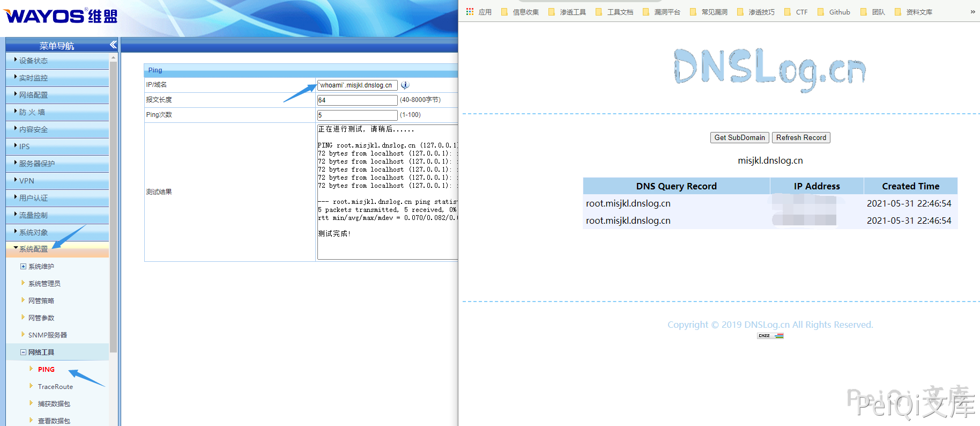Click the WAYOS logo

pyautogui.click(x=61, y=16)
